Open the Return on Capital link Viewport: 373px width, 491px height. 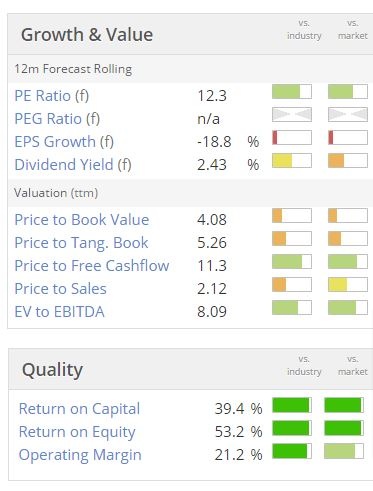79,409
